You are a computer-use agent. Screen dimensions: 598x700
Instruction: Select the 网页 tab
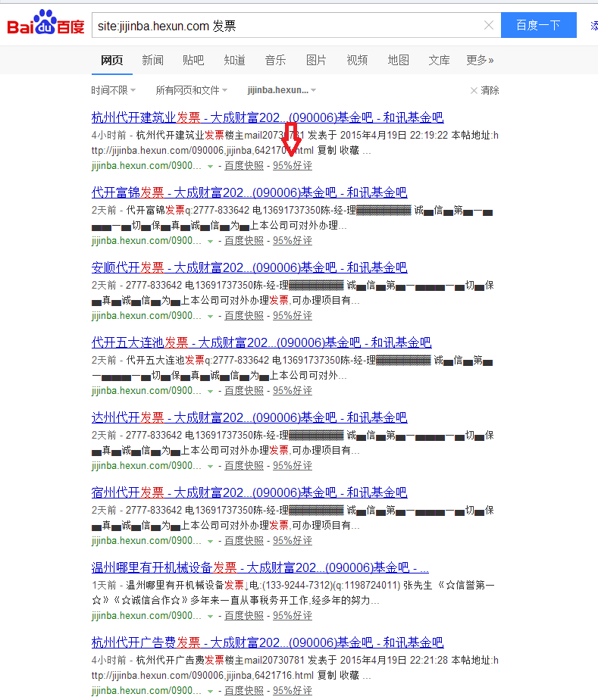click(111, 61)
